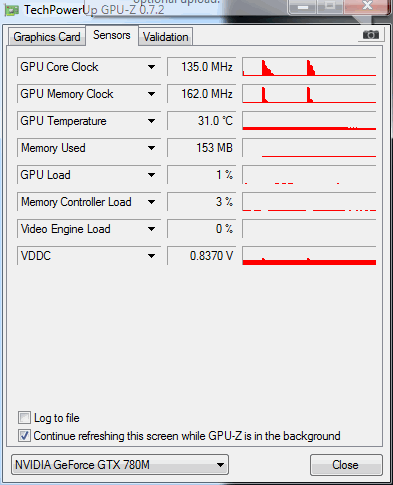Switch to the Validation tab
Image resolution: width=393 pixels, height=485 pixels.
click(165, 37)
